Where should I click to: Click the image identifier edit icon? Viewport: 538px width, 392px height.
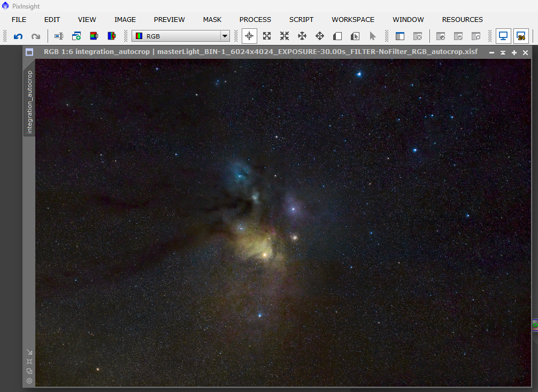pyautogui.click(x=59, y=36)
